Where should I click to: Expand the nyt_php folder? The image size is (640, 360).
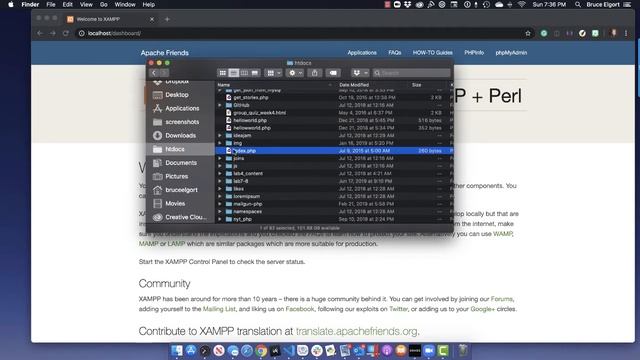click(x=220, y=219)
